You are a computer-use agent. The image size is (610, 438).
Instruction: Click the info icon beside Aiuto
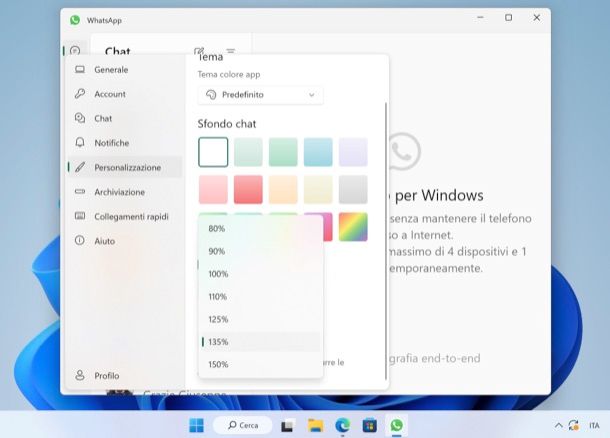79,240
